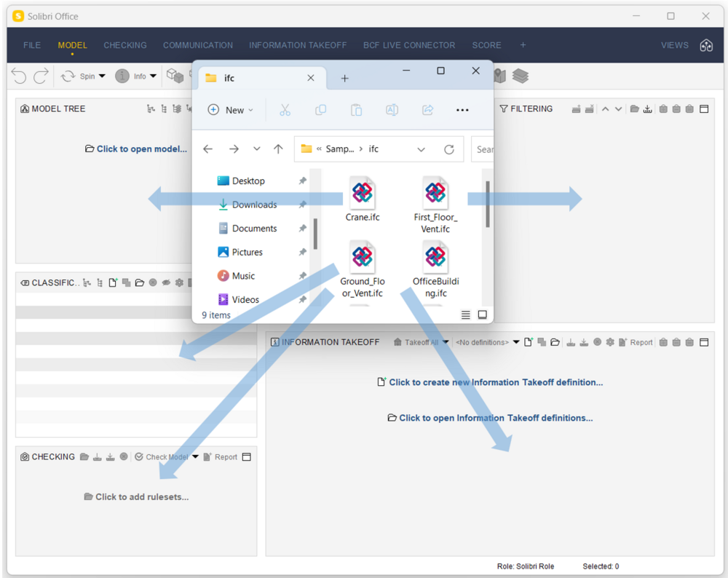Viewport: 728px width, 578px height.
Task: Click the Copy icon in the ifc Explorer window
Action: tap(320, 110)
